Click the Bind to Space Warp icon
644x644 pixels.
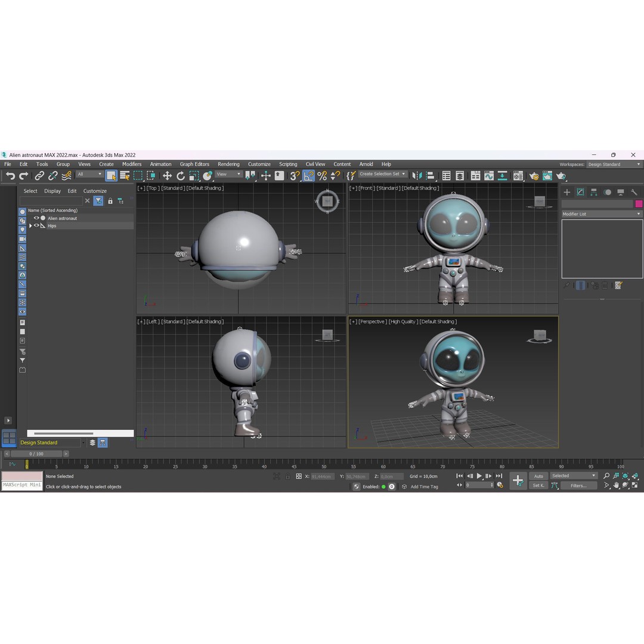pos(66,176)
